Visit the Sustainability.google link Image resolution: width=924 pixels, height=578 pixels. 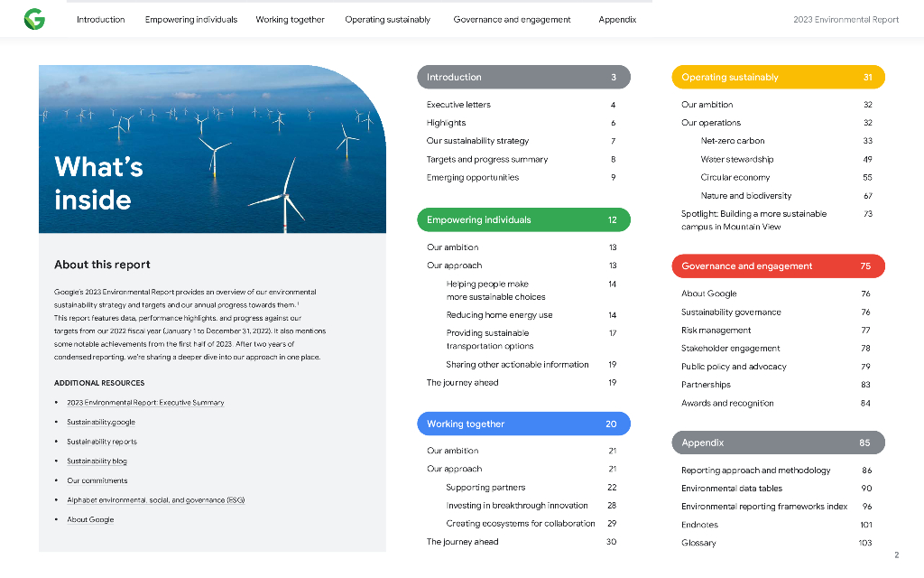101,422
